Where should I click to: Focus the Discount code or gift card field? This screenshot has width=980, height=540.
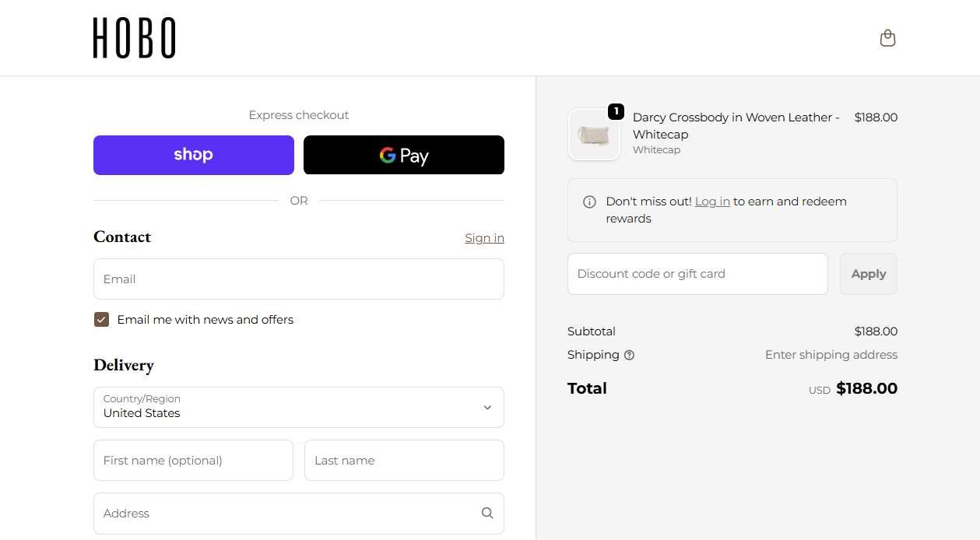tap(697, 274)
